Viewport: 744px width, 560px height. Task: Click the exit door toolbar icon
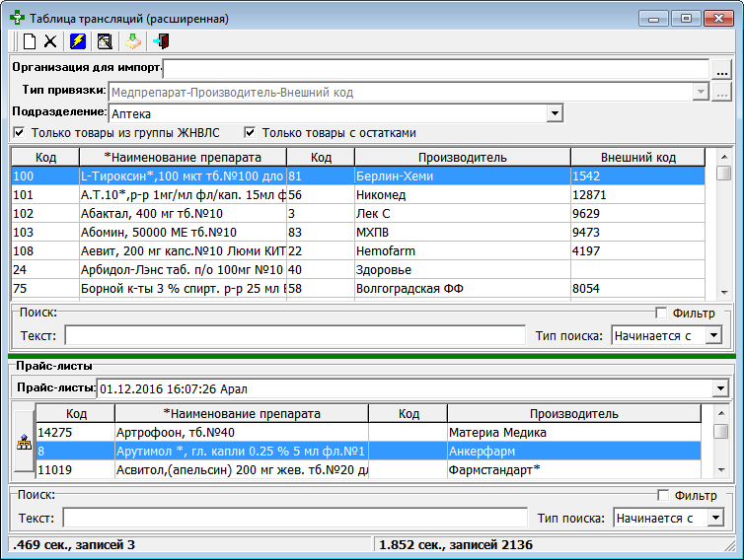[x=162, y=41]
